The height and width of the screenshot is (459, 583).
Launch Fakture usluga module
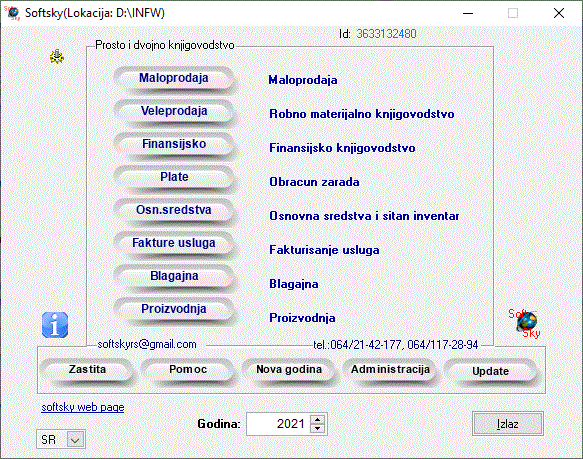174,243
